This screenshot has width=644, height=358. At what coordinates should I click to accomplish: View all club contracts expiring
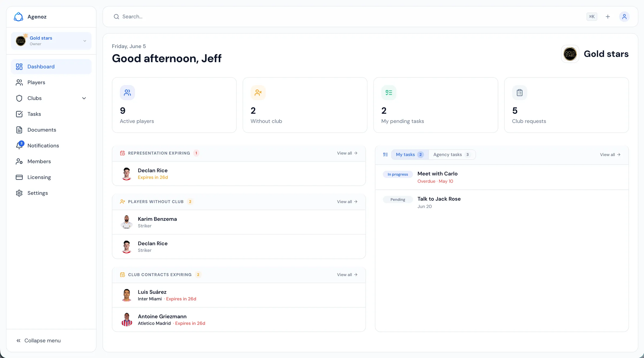click(x=347, y=275)
